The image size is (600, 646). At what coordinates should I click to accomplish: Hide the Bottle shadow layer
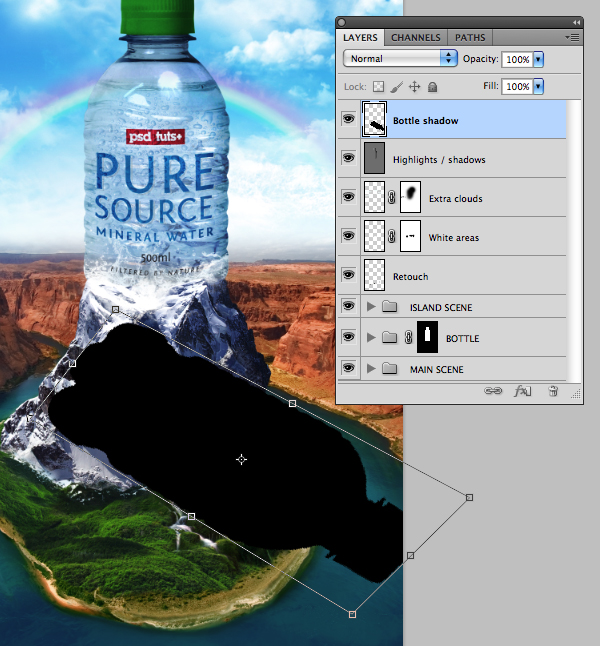tap(348, 119)
